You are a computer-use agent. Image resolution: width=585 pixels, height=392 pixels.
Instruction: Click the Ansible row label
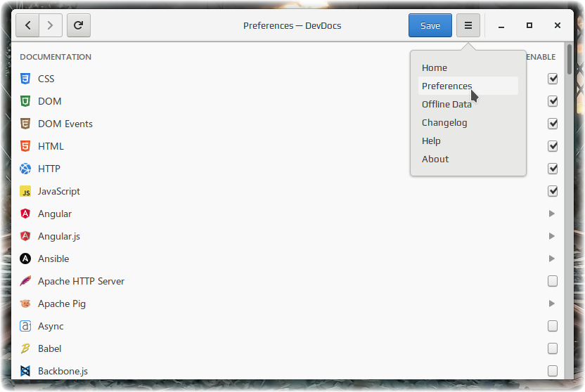coord(53,259)
